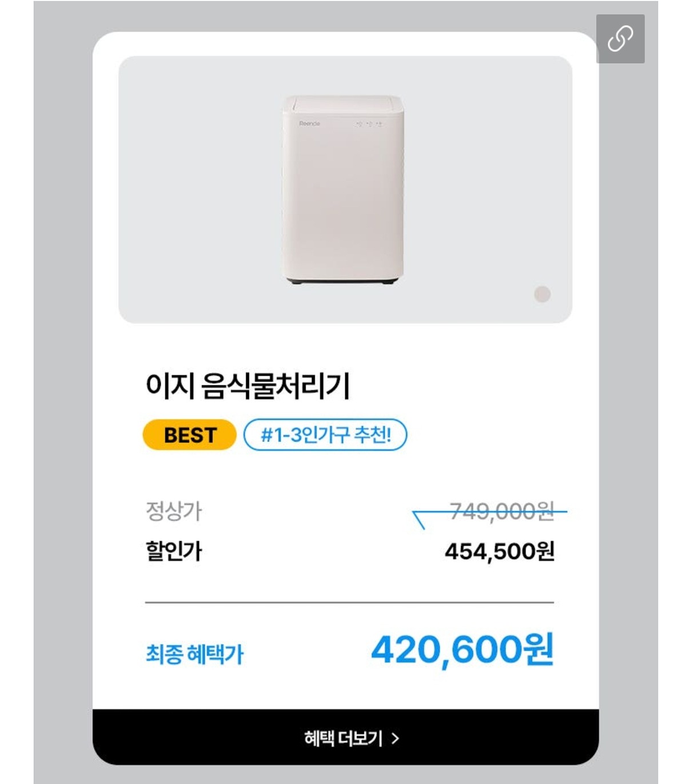Image resolution: width=686 pixels, height=784 pixels.
Task: Click the 최종 혜택가 label
Action: (x=195, y=654)
